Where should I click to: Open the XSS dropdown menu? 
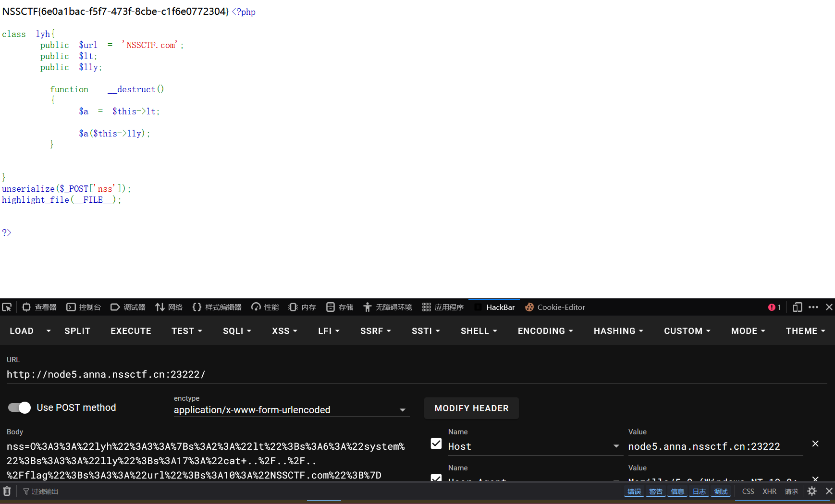[284, 331]
